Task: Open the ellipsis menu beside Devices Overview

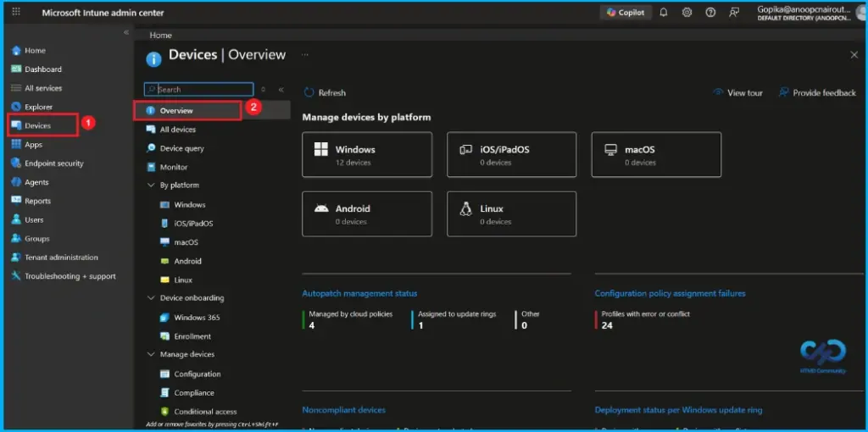Action: pyautogui.click(x=304, y=55)
